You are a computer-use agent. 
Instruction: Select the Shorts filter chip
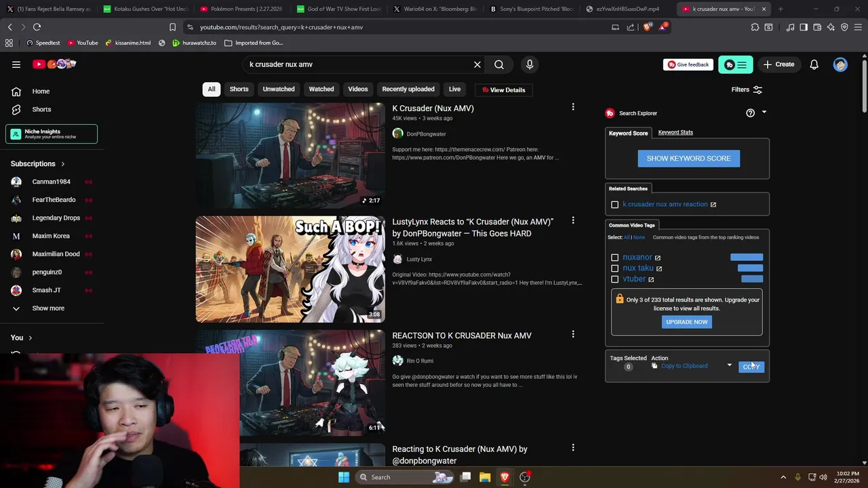239,89
